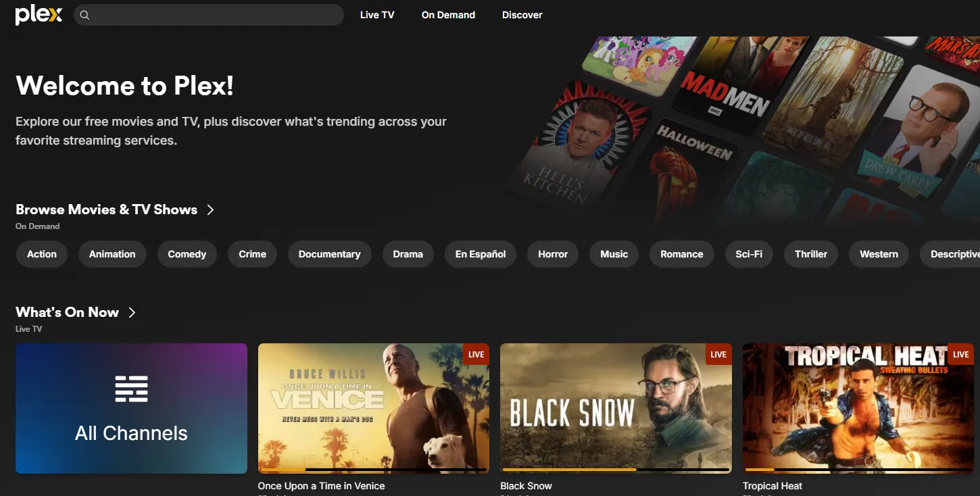Choose the Horror genre filter
The height and width of the screenshot is (496, 980).
[552, 254]
